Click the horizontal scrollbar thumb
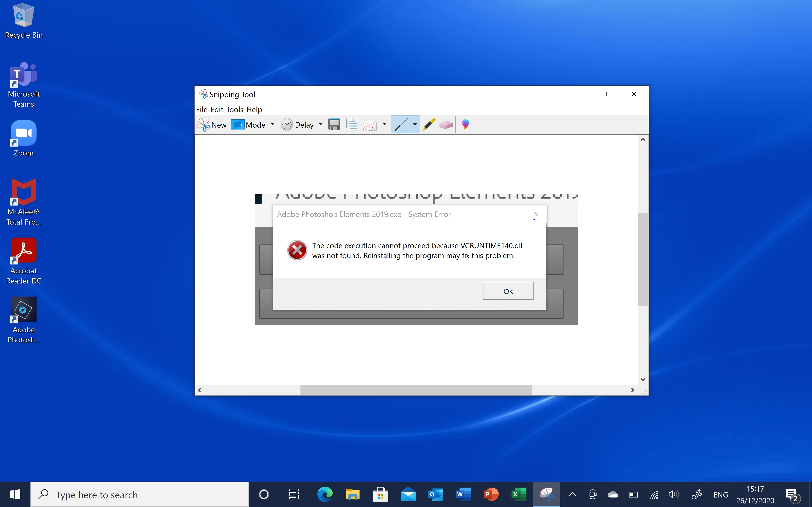This screenshot has width=812, height=507. 415,390
